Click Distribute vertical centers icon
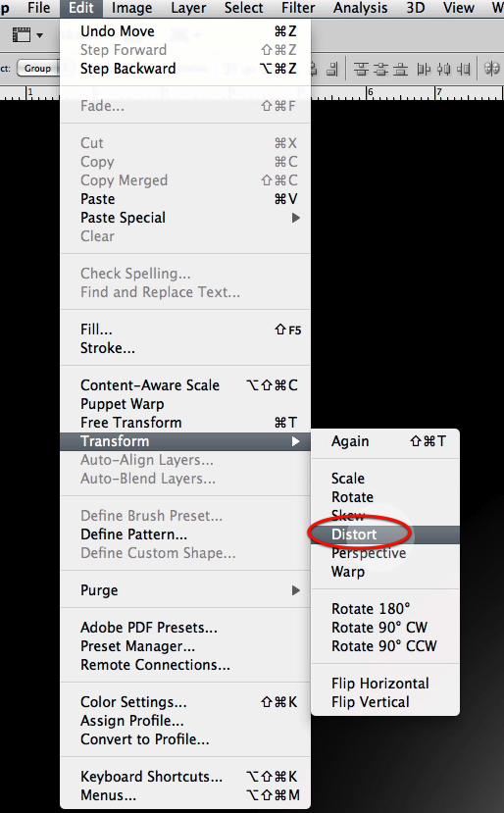504x813 pixels. click(x=380, y=69)
